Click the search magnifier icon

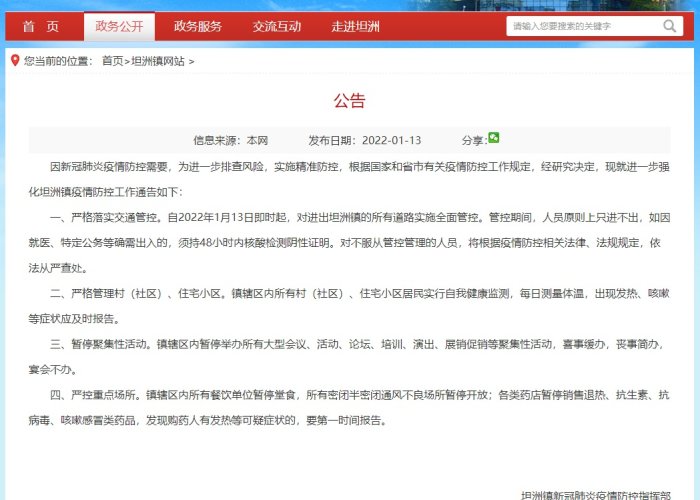[x=669, y=26]
